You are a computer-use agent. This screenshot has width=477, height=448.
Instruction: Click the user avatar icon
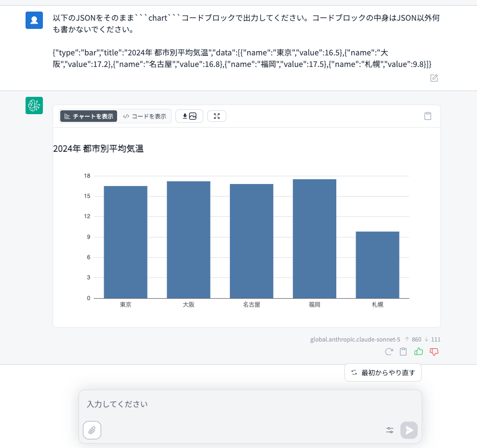[x=34, y=20]
